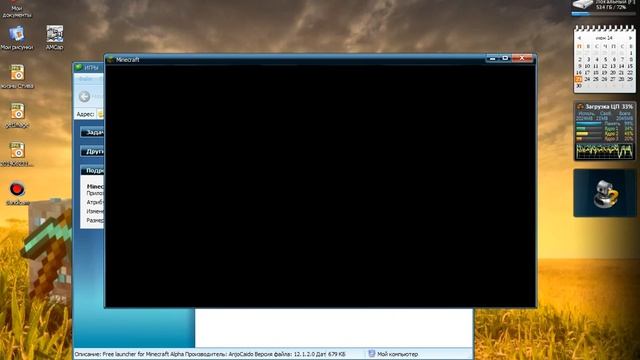Screen dimensions: 640x360
Task: Click the disk usage progress bar gadget
Action: [604, 13]
